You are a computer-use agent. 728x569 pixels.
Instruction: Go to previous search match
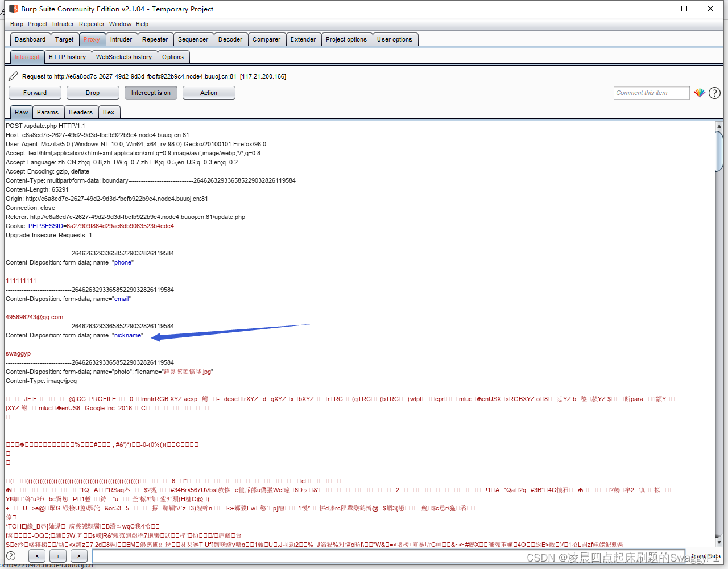(37, 556)
